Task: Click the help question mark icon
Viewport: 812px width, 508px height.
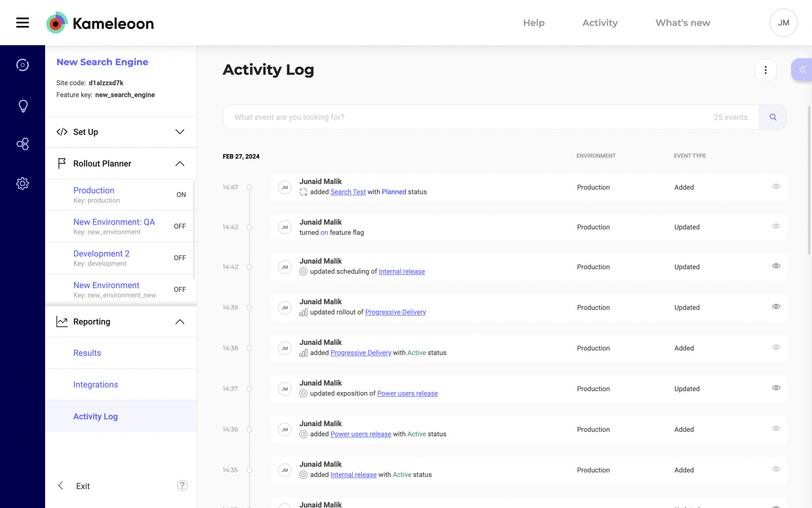Action: click(x=182, y=486)
